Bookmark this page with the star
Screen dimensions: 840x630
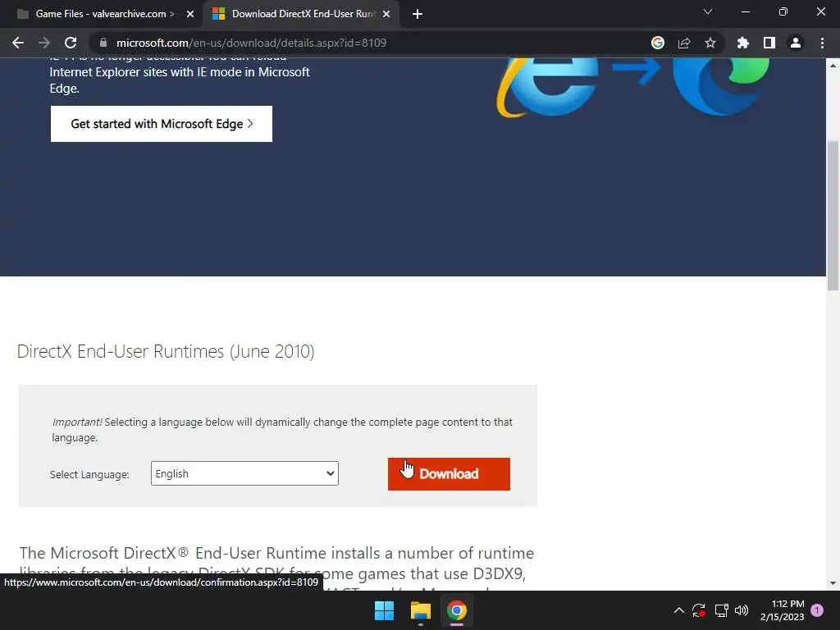[x=710, y=43]
